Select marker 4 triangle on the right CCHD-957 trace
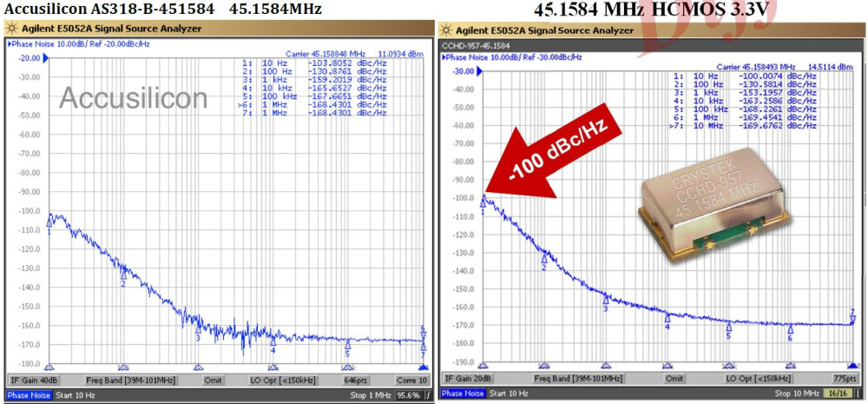This screenshot has height=404, width=868. (x=667, y=318)
